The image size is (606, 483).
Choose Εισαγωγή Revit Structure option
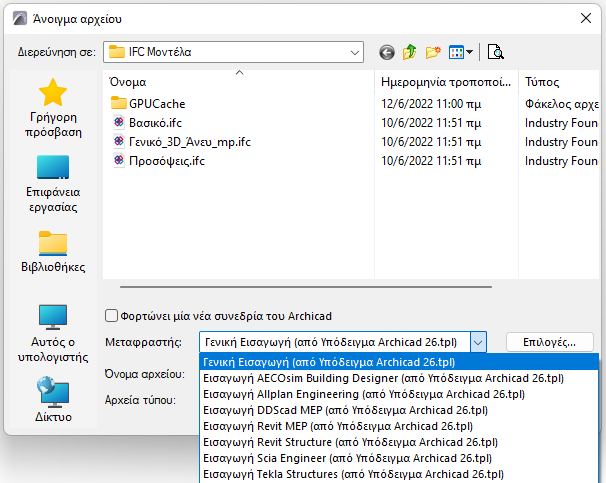399,442
